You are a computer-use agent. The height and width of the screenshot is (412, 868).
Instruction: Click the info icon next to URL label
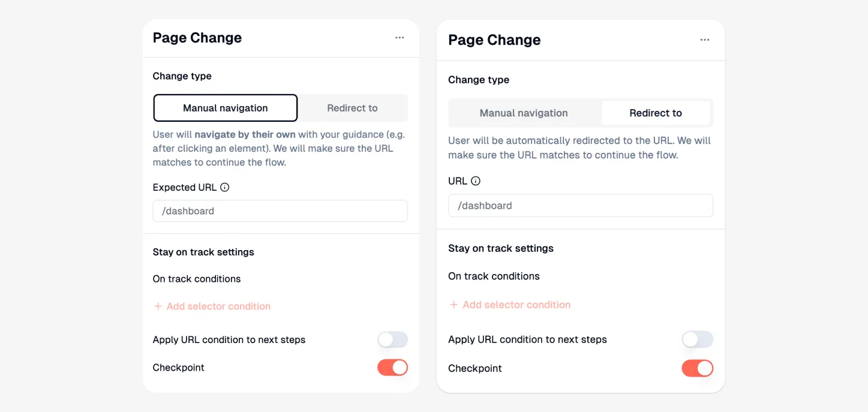474,181
